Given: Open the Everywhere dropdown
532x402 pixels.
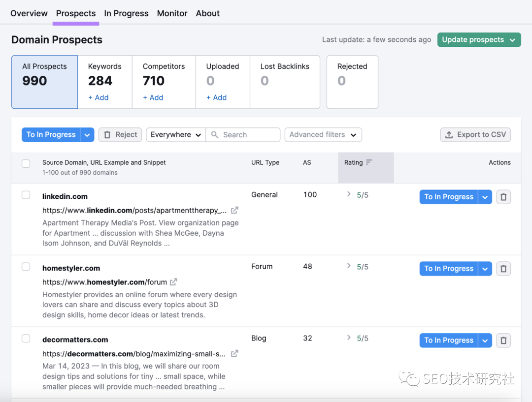Looking at the screenshot, I should [x=175, y=135].
